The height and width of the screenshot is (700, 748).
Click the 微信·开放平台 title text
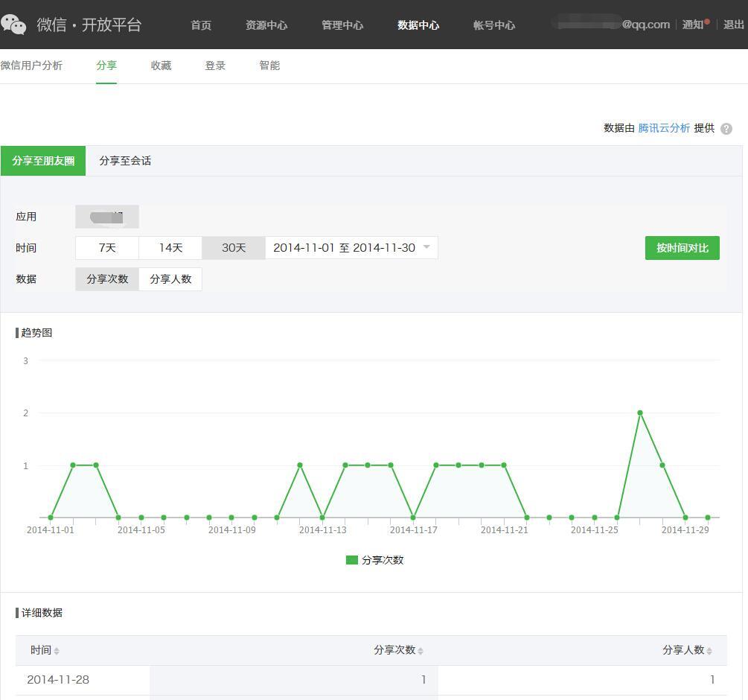[89, 25]
